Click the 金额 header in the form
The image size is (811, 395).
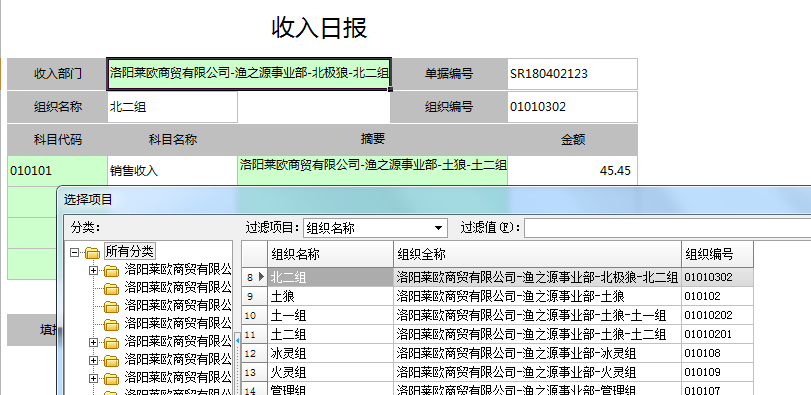click(572, 140)
